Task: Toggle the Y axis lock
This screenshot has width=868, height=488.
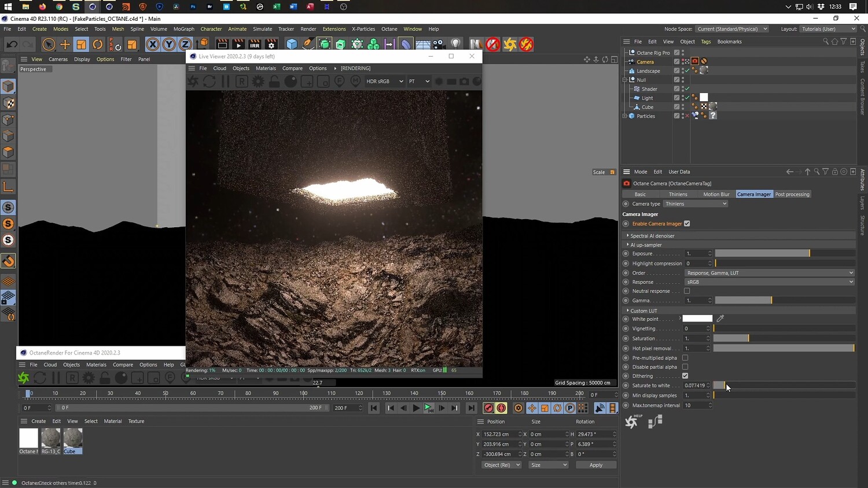Action: coord(168,45)
